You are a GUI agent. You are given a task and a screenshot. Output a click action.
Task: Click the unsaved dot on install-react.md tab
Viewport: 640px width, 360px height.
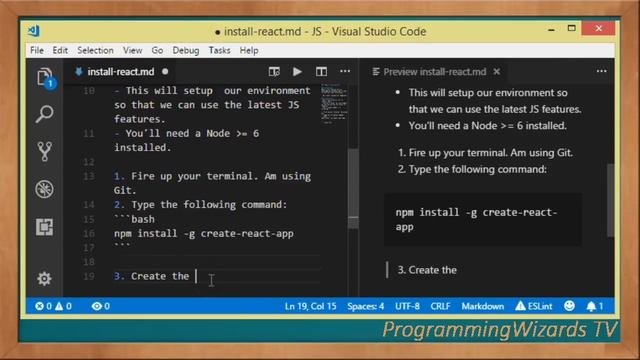click(165, 71)
